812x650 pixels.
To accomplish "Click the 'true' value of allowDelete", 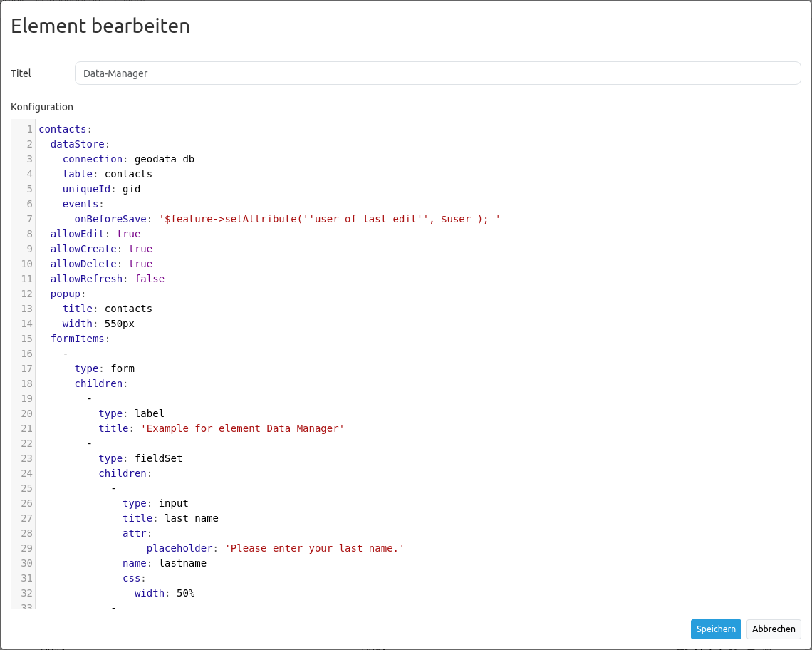I will coord(140,264).
